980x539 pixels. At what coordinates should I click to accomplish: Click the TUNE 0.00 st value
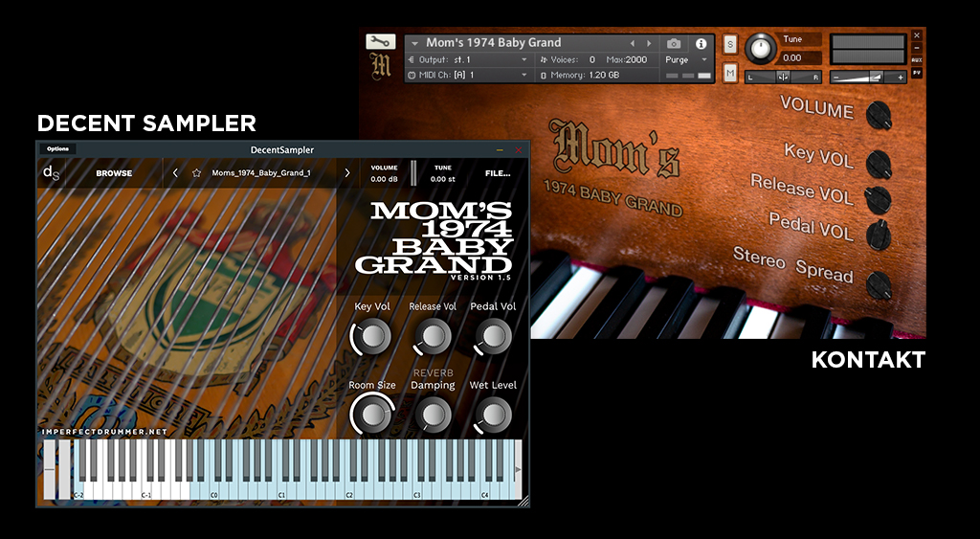tap(442, 179)
